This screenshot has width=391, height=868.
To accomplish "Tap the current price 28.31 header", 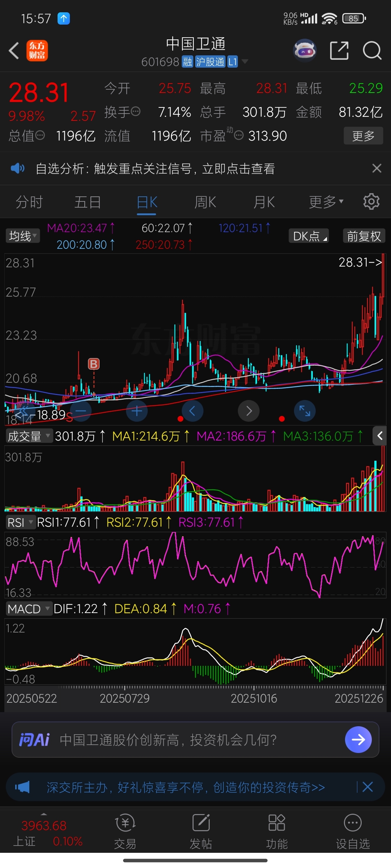I will point(39,93).
